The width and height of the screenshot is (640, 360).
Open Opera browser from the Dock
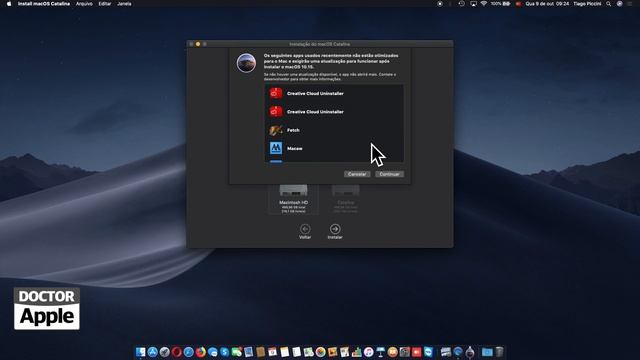pos(176,352)
